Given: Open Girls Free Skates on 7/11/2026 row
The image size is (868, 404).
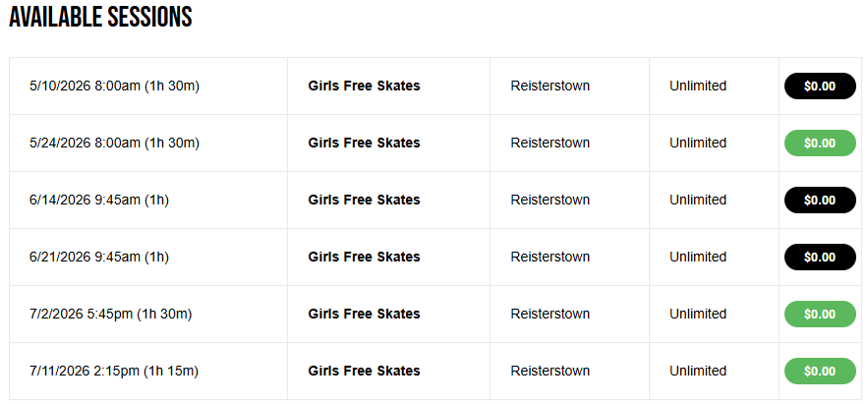Looking at the screenshot, I should tap(364, 372).
